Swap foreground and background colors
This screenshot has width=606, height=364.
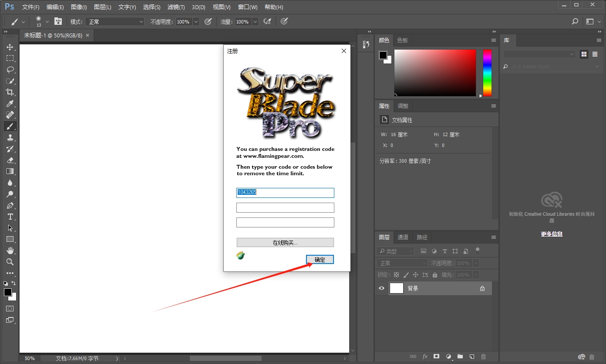click(x=13, y=283)
